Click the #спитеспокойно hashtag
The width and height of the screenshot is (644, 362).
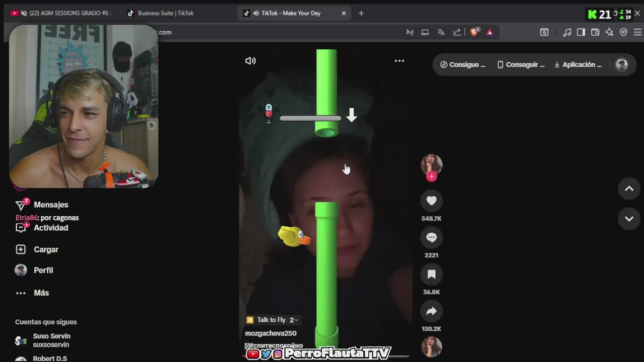coord(276,345)
